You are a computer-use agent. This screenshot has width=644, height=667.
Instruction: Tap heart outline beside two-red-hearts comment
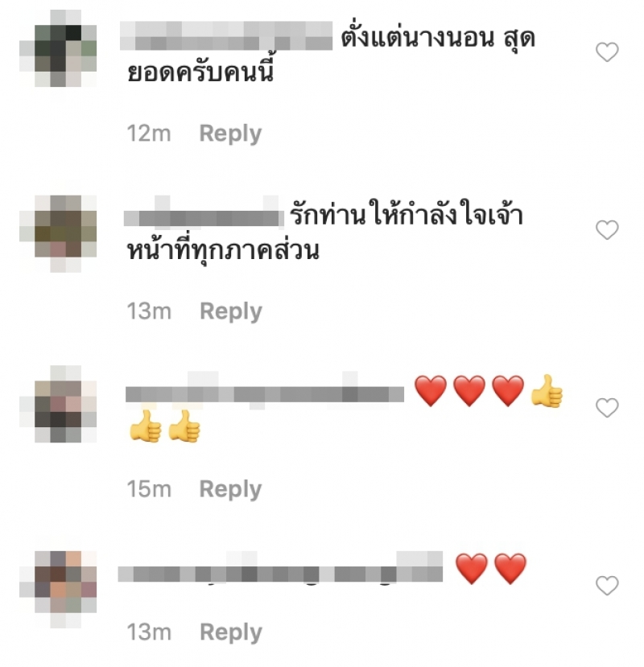(607, 586)
